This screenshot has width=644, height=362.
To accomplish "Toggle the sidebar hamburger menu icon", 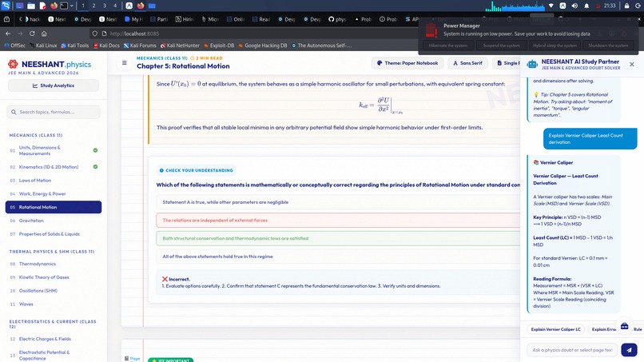I will pyautogui.click(x=125, y=63).
